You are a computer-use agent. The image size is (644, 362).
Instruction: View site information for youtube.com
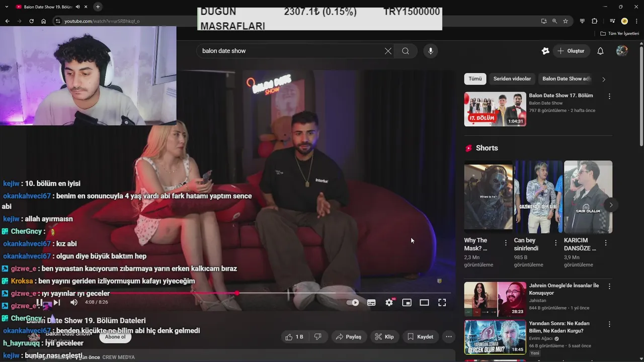point(58,21)
